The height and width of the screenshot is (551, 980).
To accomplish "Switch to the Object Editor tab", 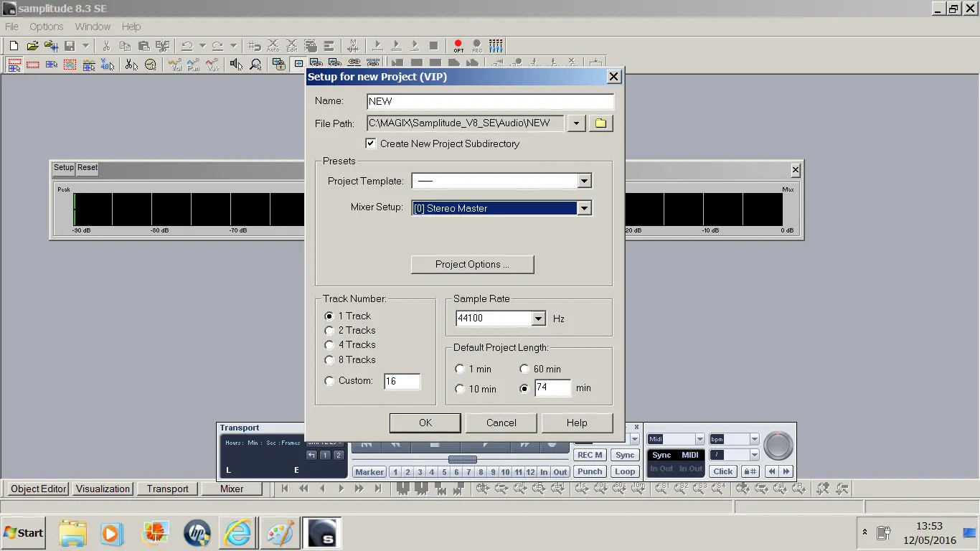I will 39,489.
